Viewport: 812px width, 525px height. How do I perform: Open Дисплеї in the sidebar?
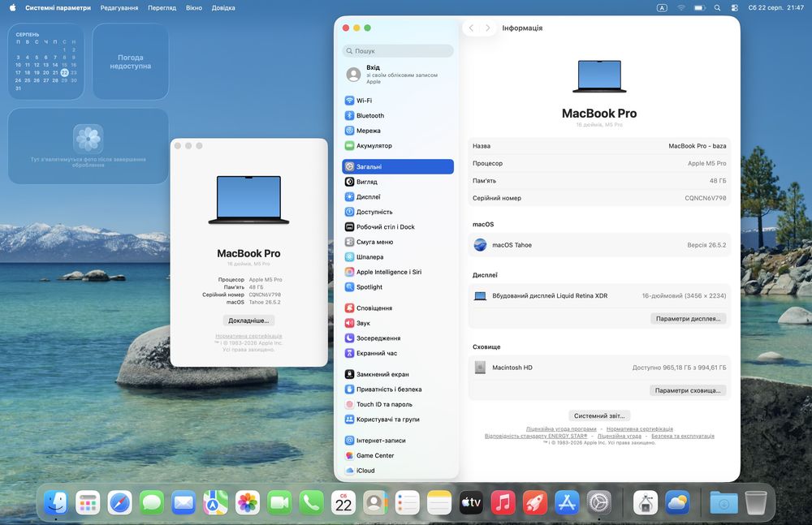click(398, 196)
